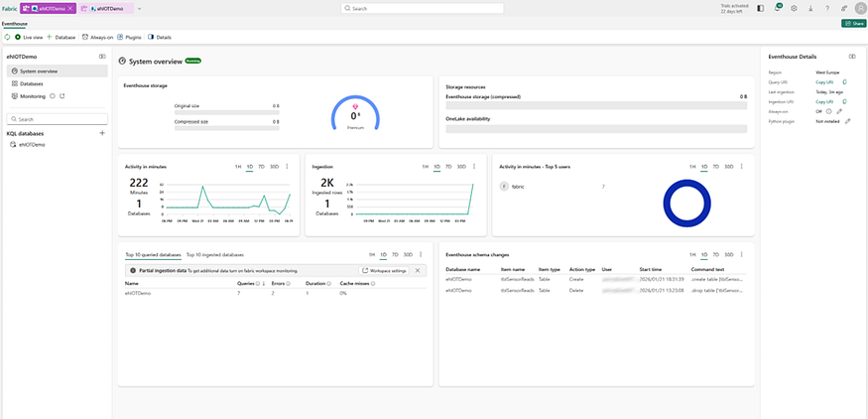Image resolution: width=868 pixels, height=419 pixels.
Task: Dismiss the Partial ingestion data banner
Action: point(418,270)
